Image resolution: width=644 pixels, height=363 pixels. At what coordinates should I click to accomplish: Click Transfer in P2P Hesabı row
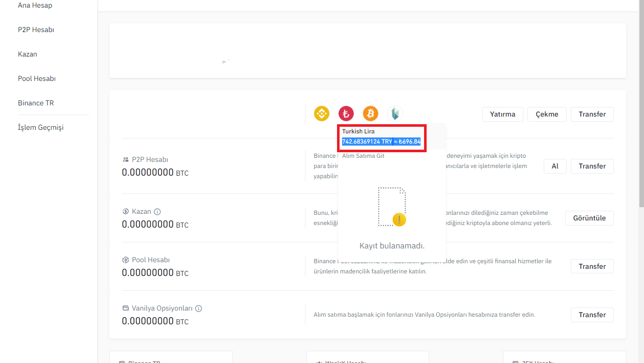coord(592,166)
